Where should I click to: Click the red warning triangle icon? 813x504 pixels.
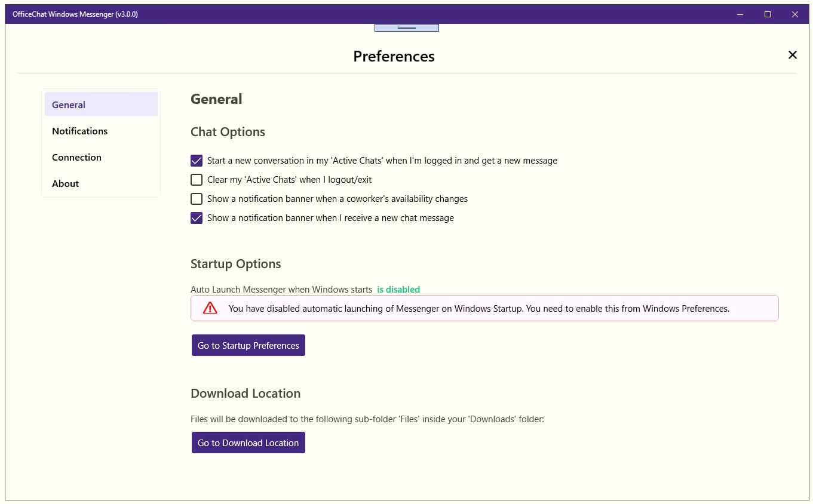(210, 308)
